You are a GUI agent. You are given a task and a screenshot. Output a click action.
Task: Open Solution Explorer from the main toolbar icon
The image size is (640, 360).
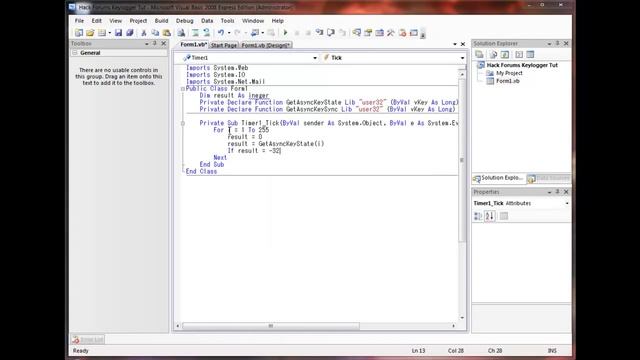pyautogui.click(x=357, y=33)
